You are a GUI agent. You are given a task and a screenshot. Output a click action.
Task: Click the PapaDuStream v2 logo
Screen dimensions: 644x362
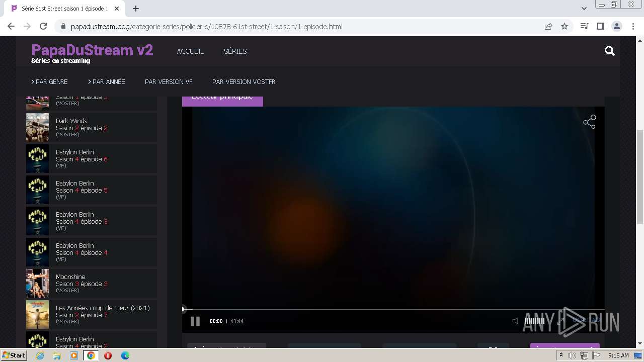(x=92, y=50)
